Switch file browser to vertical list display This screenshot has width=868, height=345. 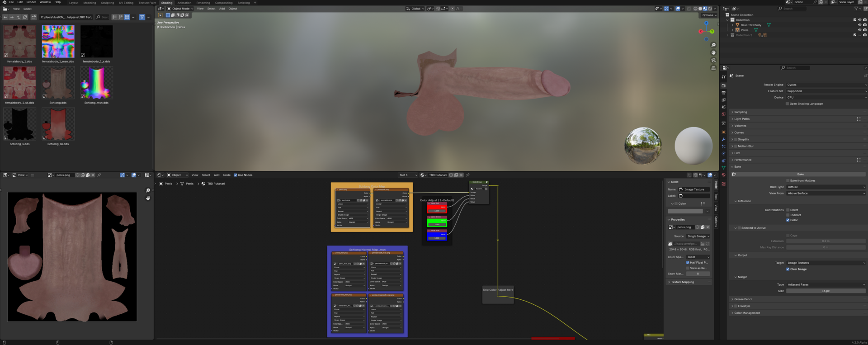click(114, 17)
